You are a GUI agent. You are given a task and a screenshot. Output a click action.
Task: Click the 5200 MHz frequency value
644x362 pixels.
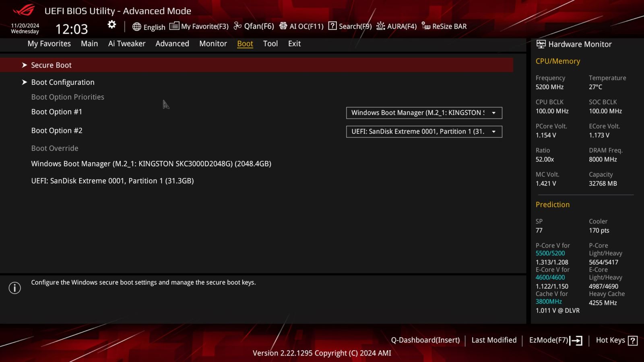549,87
